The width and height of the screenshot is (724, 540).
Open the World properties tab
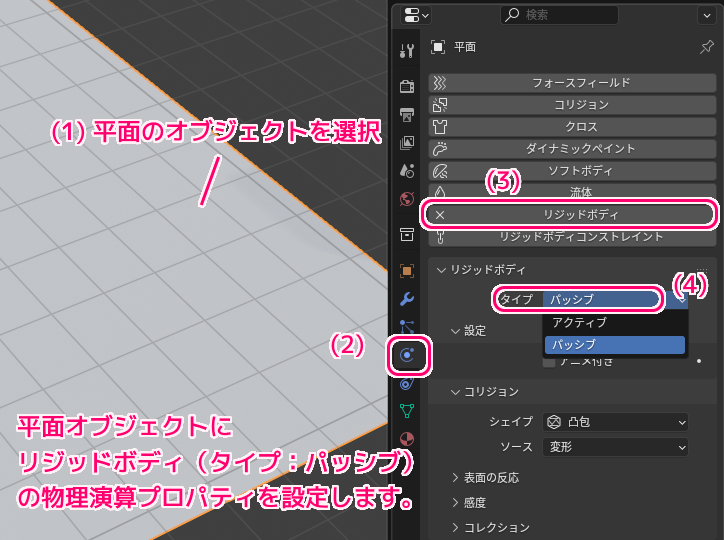pos(407,199)
